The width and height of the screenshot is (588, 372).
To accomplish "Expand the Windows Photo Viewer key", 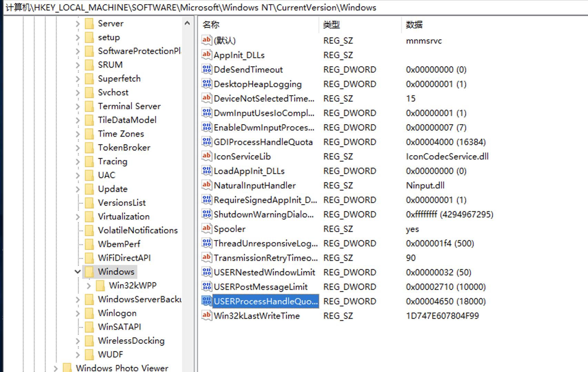I will [55, 368].
